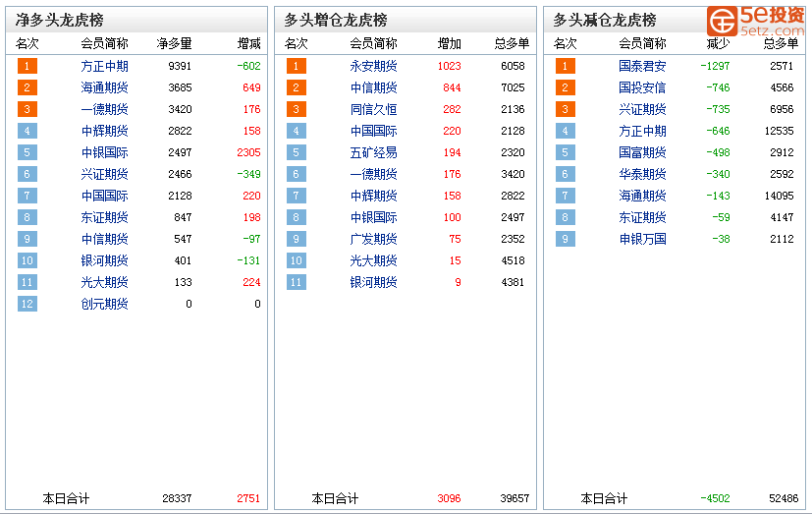Open 方正中期 in the 净多头龙虎榜 list
The width and height of the screenshot is (812, 514).
click(x=105, y=66)
